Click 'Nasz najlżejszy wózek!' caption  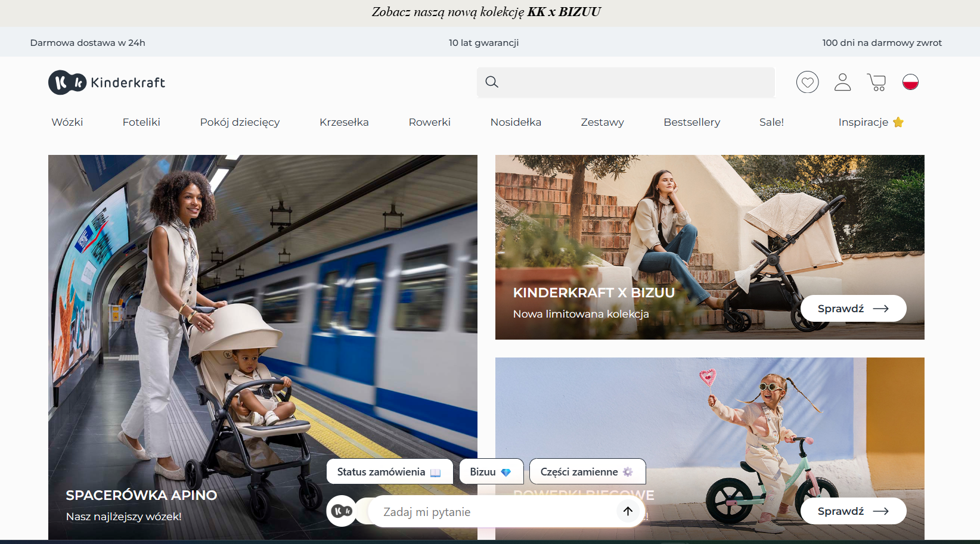123,517
